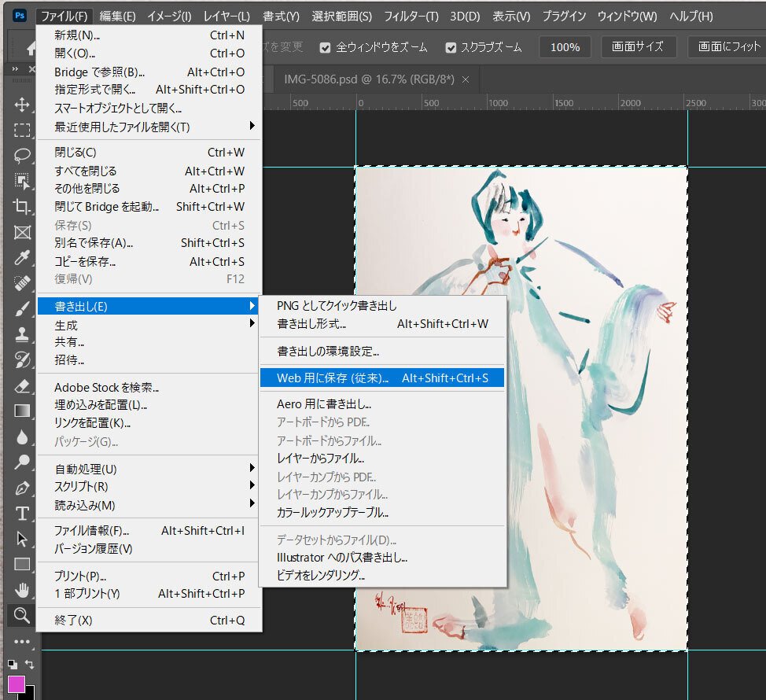Click the Photoshop Ps logo icon
766x700 pixels.
pos(20,16)
